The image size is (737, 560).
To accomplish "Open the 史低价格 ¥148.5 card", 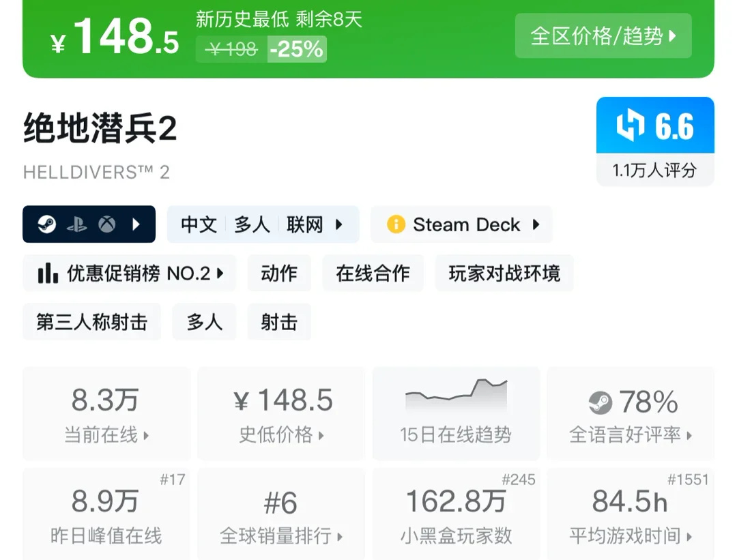I will pos(281,413).
